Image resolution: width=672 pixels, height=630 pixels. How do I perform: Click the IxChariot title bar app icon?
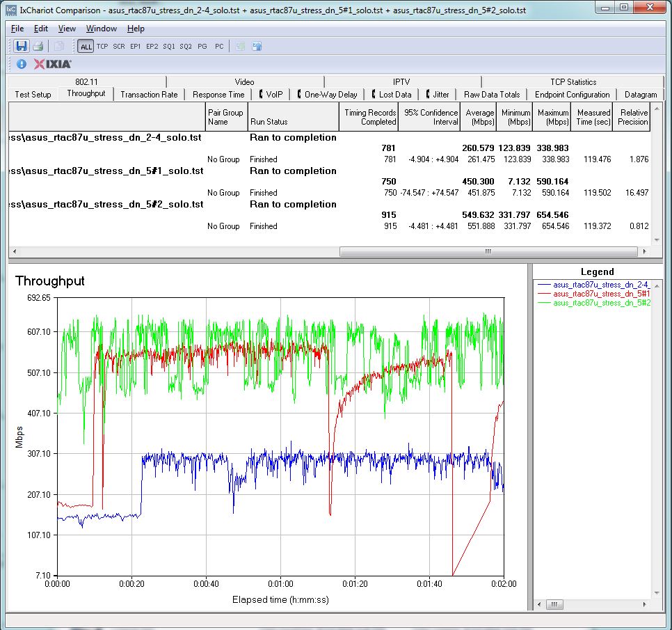(10, 10)
